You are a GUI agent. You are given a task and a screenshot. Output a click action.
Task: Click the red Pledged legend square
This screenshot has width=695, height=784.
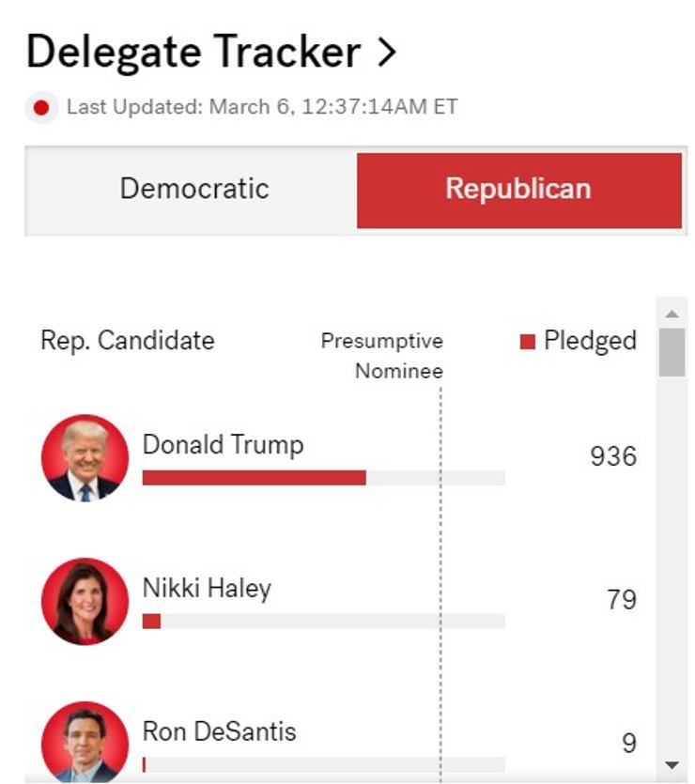[x=528, y=341]
